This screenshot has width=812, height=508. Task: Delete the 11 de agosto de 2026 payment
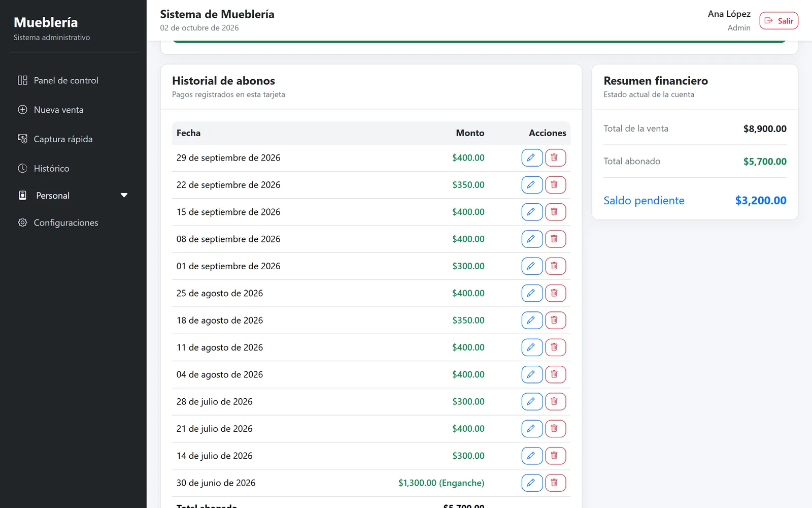555,347
